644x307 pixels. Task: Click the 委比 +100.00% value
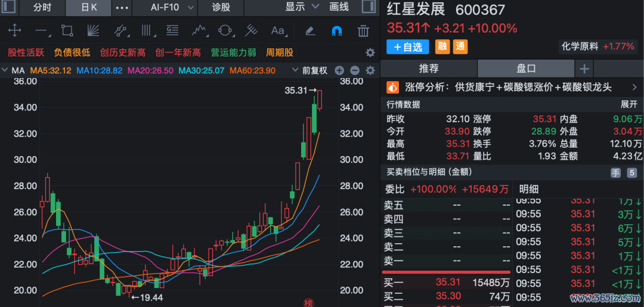(x=434, y=189)
